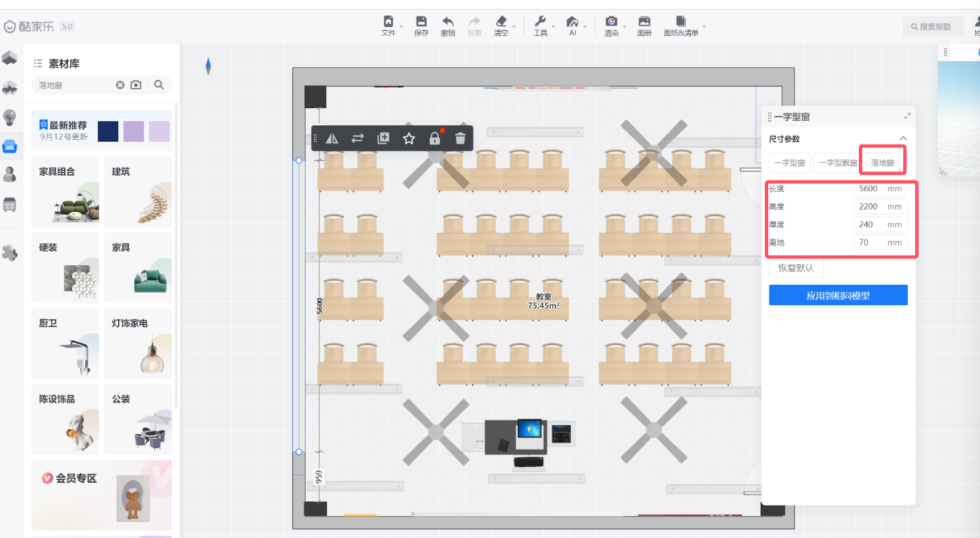Expand the 一字型窗 properties panel
The width and height of the screenshot is (980, 538).
pos(907,116)
